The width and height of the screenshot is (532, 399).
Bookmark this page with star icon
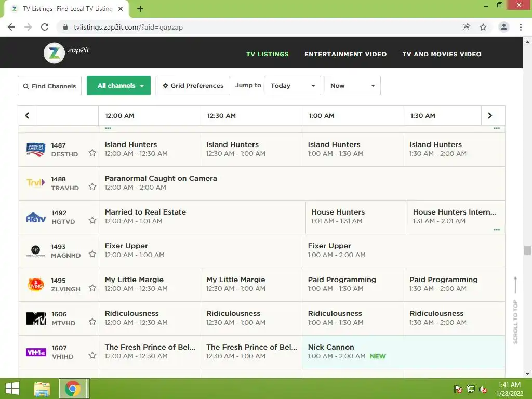pyautogui.click(x=483, y=27)
